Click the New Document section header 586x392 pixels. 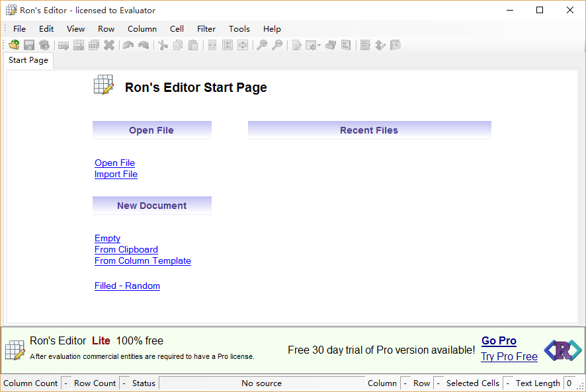pyautogui.click(x=152, y=206)
